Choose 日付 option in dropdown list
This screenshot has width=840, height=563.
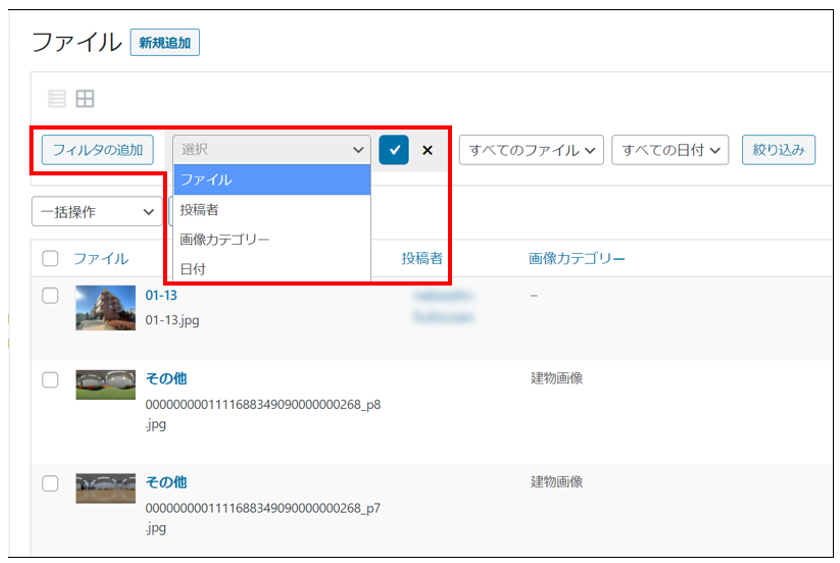coord(271,269)
